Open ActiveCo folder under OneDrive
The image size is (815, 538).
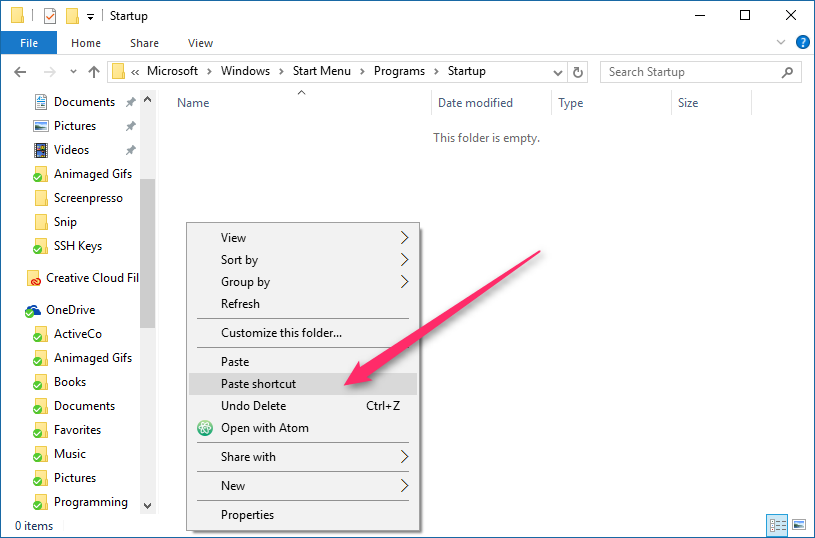coord(77,334)
